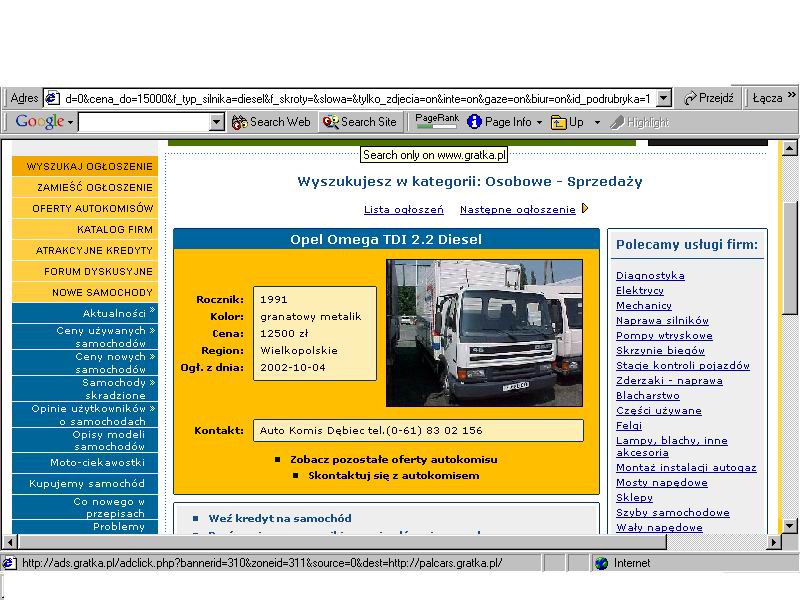Click Skontaktuj się z autokomisem
The width and height of the screenshot is (800, 600).
pyautogui.click(x=393, y=476)
